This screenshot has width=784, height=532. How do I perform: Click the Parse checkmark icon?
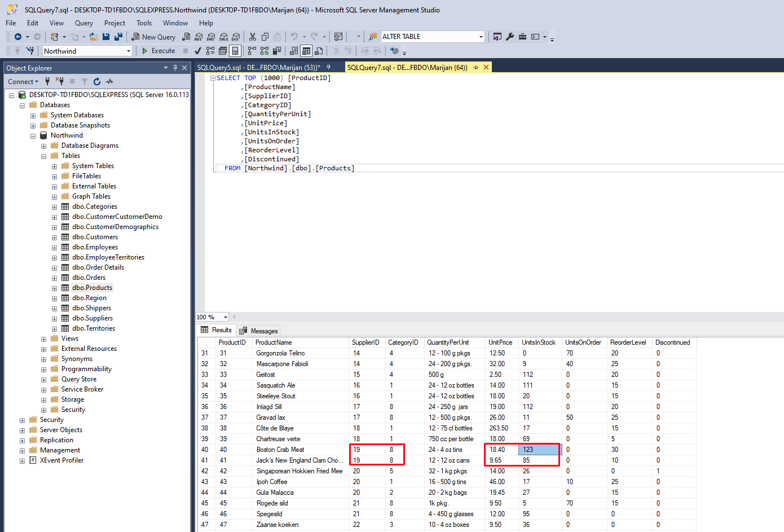click(198, 51)
